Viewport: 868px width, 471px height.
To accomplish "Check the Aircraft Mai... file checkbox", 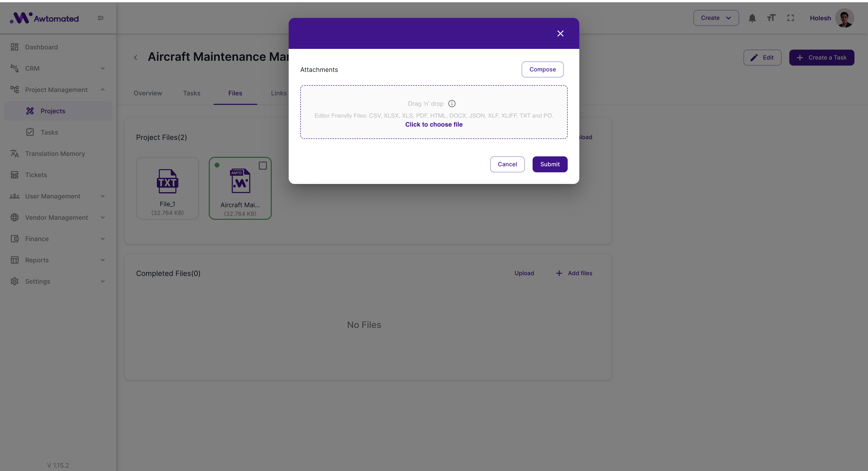I will 263,166.
